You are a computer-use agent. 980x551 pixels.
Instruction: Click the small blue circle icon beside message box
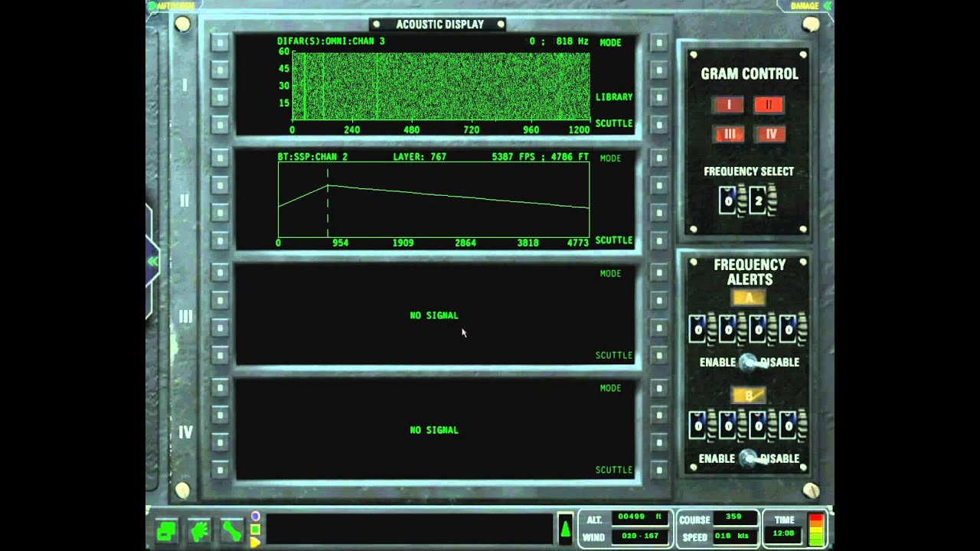(x=255, y=517)
